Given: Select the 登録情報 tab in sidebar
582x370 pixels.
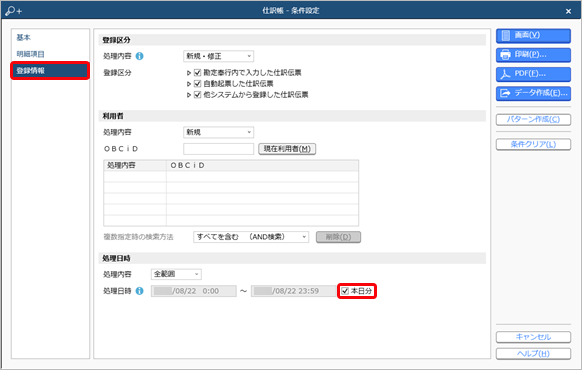Looking at the screenshot, I should click(50, 71).
